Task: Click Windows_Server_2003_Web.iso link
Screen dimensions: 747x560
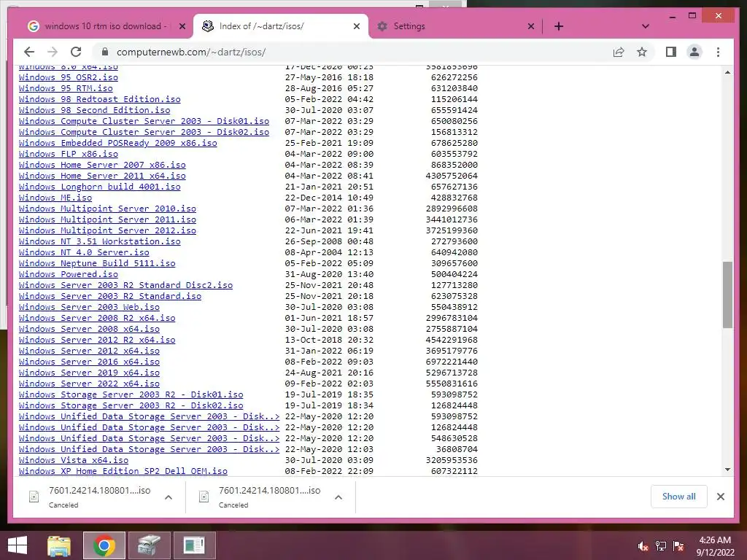Action: pyautogui.click(x=89, y=307)
